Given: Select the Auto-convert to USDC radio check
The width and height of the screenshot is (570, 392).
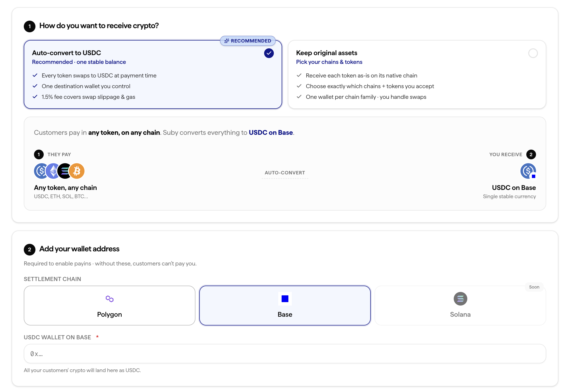Looking at the screenshot, I should pos(269,53).
